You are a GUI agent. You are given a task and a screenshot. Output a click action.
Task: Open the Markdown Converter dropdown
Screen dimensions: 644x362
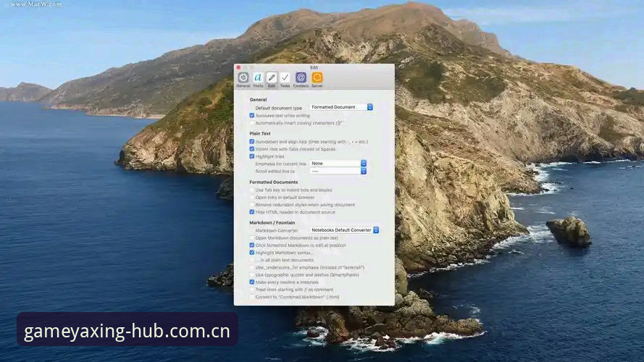(344, 230)
